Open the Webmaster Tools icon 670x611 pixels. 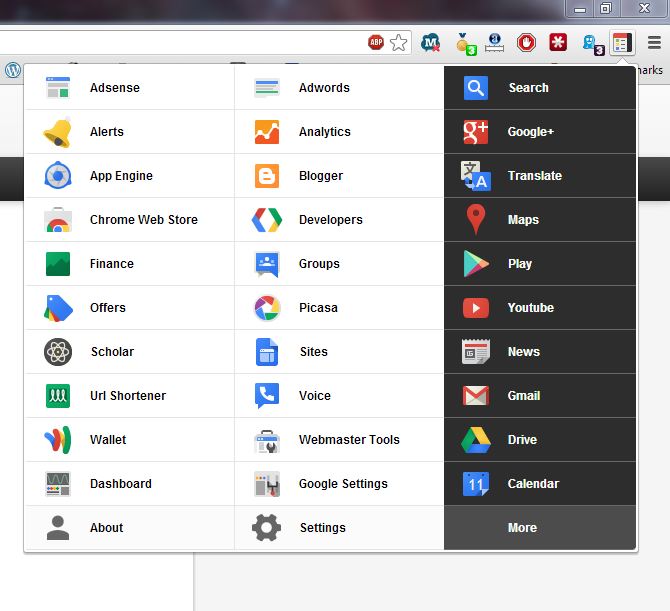tap(267, 441)
